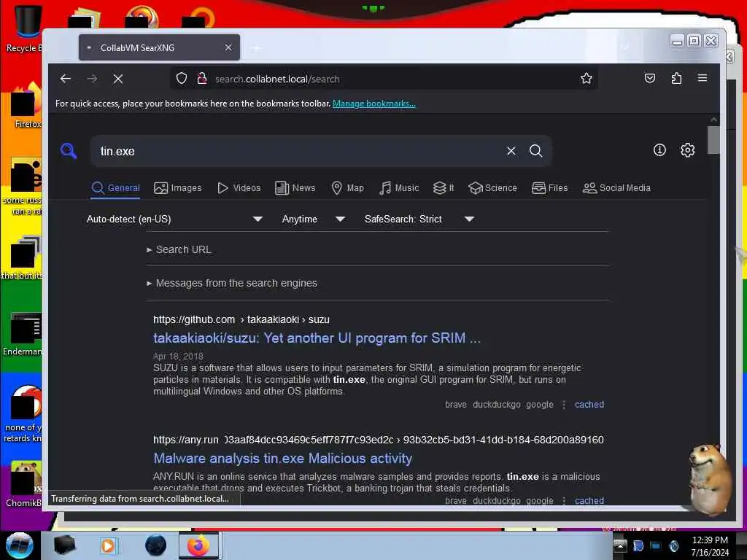Screen dimensions: 747x560
Task: Go back using the browser back arrow
Action: pos(66,79)
